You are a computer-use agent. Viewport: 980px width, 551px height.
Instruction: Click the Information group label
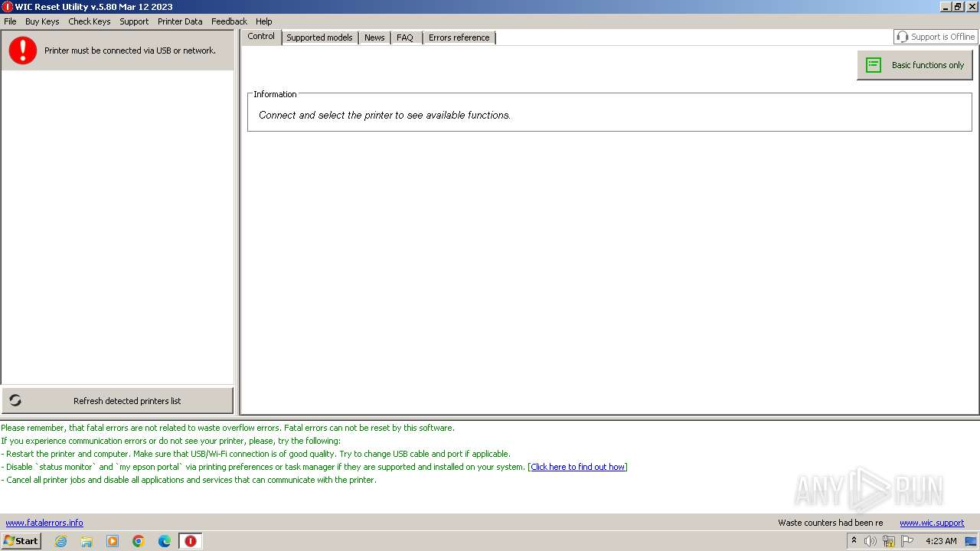tap(275, 94)
